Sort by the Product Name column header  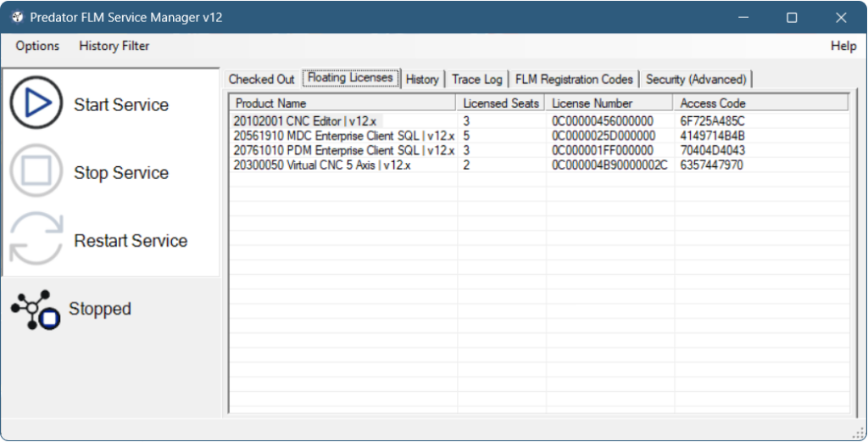[342, 103]
